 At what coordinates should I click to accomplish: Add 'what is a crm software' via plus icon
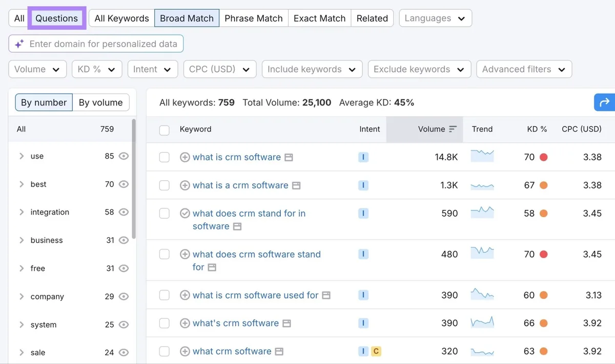[185, 185]
